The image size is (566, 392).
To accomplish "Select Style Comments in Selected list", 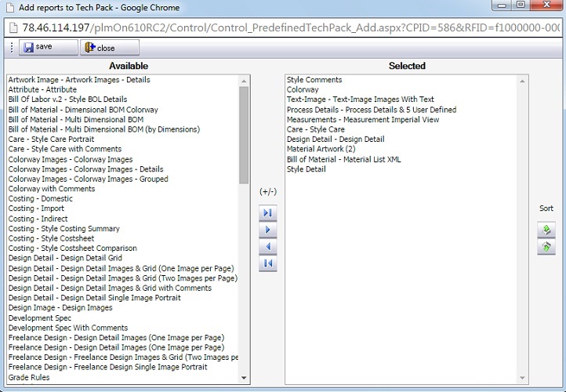I will 314,80.
